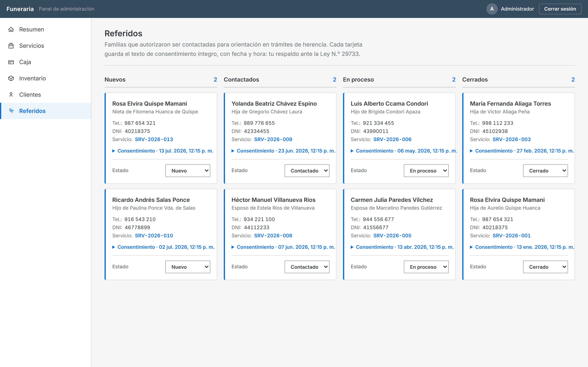Open Estado dropdown for Carmen Julia Paredes Vílchez
The height and width of the screenshot is (367, 588).
point(426,267)
